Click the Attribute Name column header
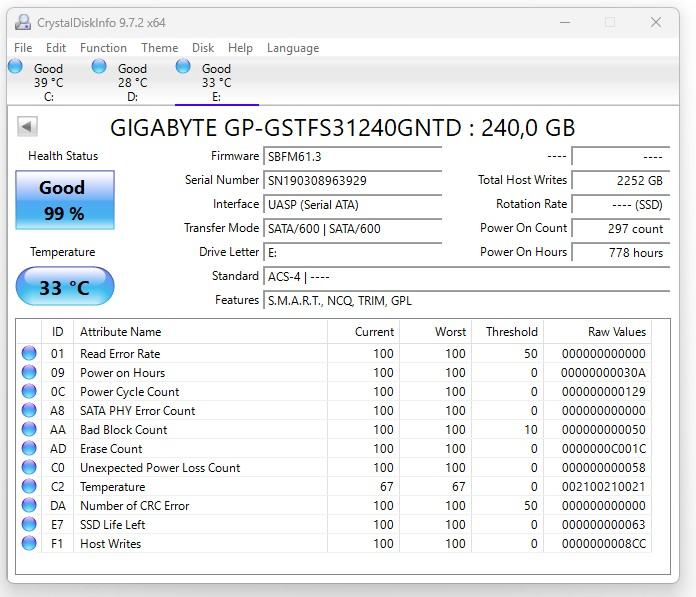696x597 pixels. tap(120, 332)
